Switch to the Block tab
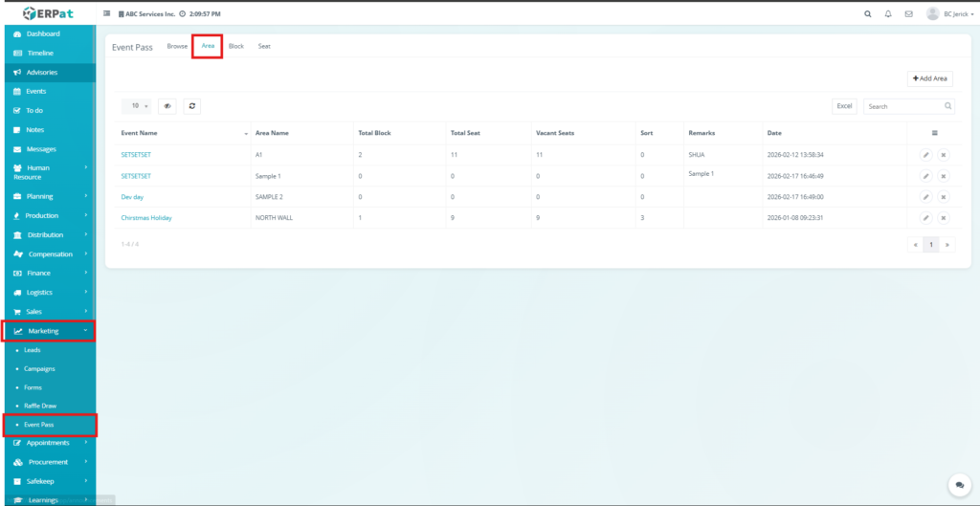Screen dimensions: 980x506 (236, 46)
